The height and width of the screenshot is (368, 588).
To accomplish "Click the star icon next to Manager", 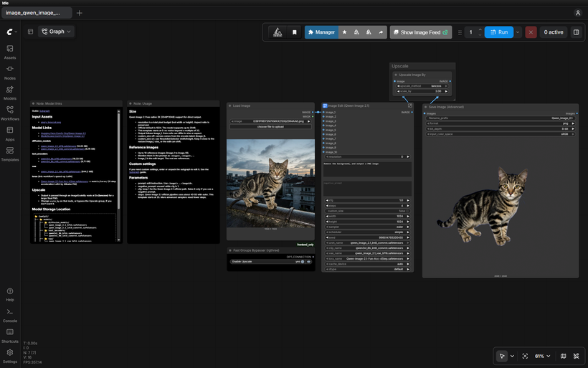I will pos(345,32).
